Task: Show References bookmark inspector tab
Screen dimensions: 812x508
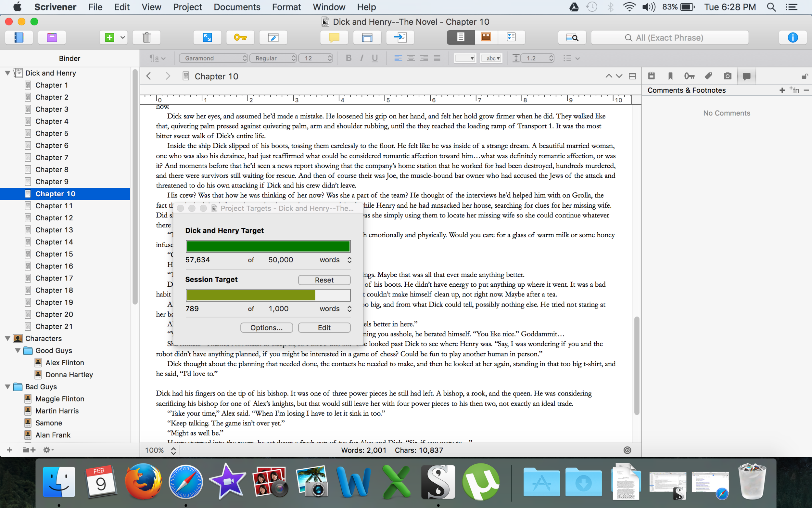Action: 670,76
